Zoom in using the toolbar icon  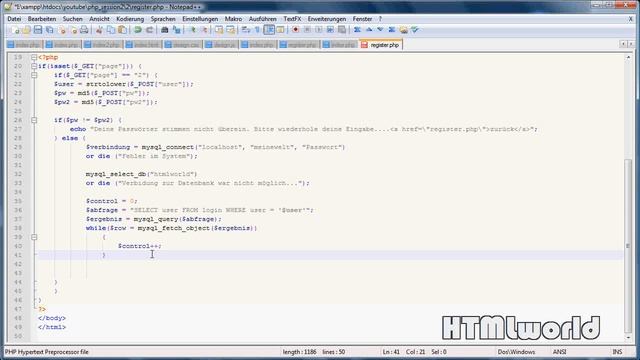pyautogui.click(x=192, y=30)
